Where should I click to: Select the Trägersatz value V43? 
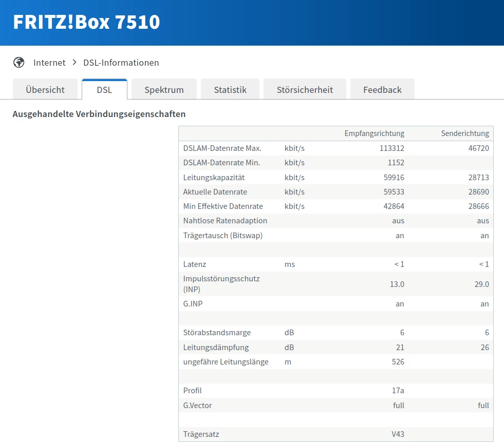click(398, 434)
